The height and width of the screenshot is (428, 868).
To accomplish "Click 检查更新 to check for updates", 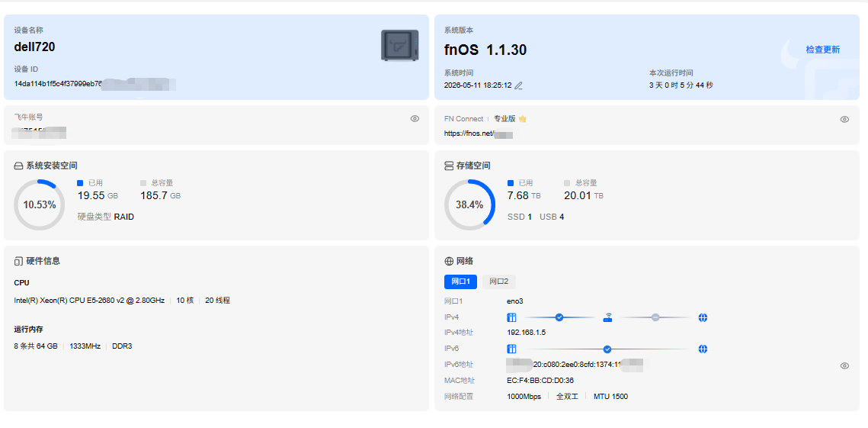I will (822, 50).
